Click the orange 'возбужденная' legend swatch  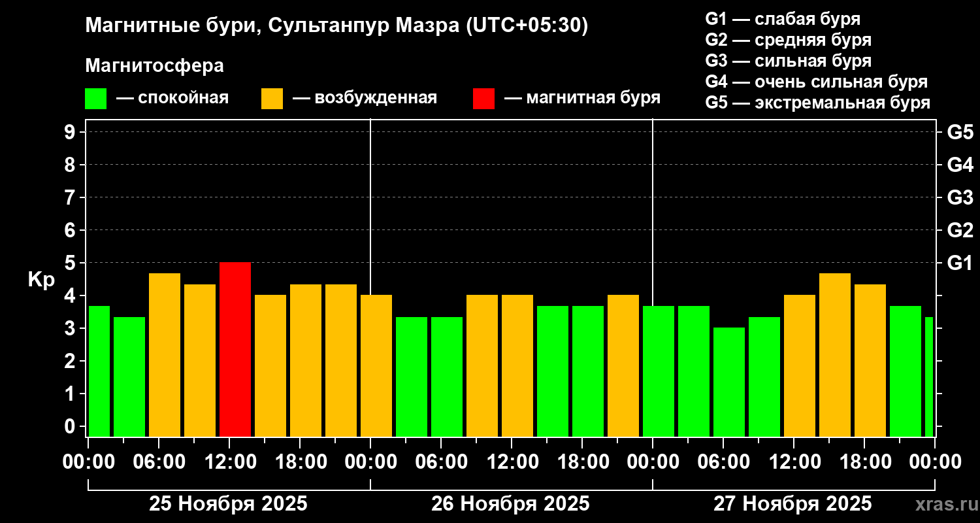click(x=272, y=99)
